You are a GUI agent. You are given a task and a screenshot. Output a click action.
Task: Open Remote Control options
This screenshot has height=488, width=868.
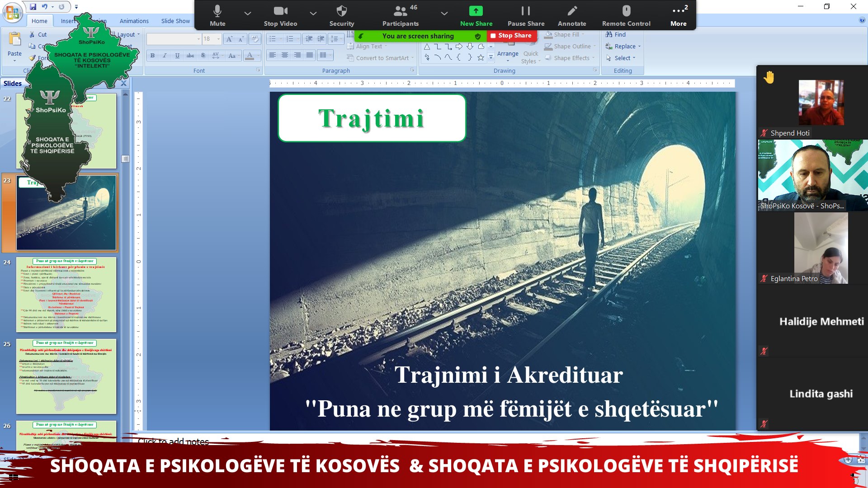(626, 15)
